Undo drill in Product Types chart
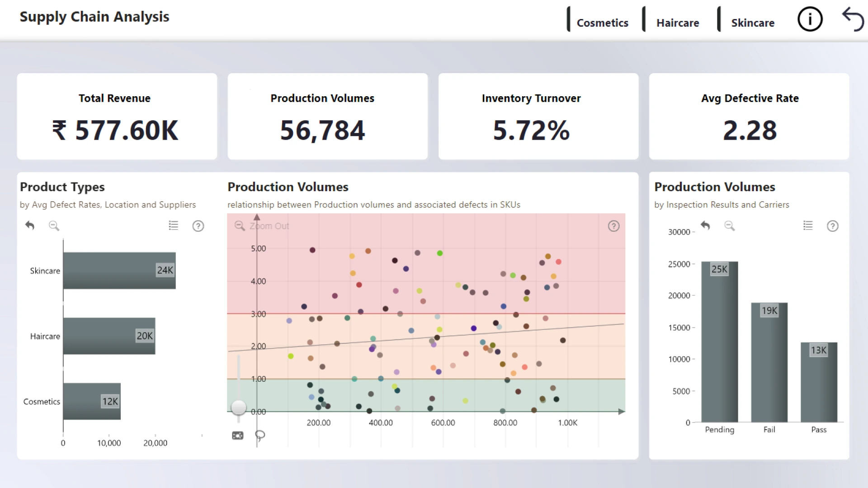This screenshot has width=868, height=488. 30,225
